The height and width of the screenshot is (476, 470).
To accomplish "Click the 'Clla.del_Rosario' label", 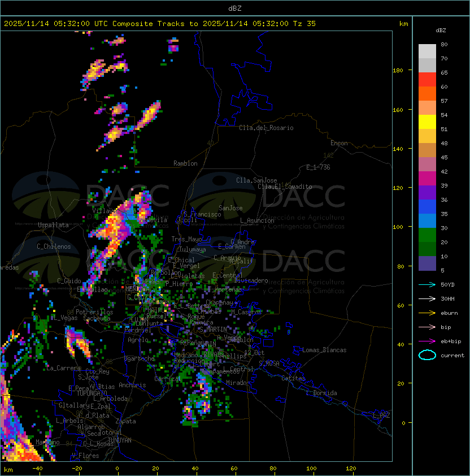I will coord(266,128).
